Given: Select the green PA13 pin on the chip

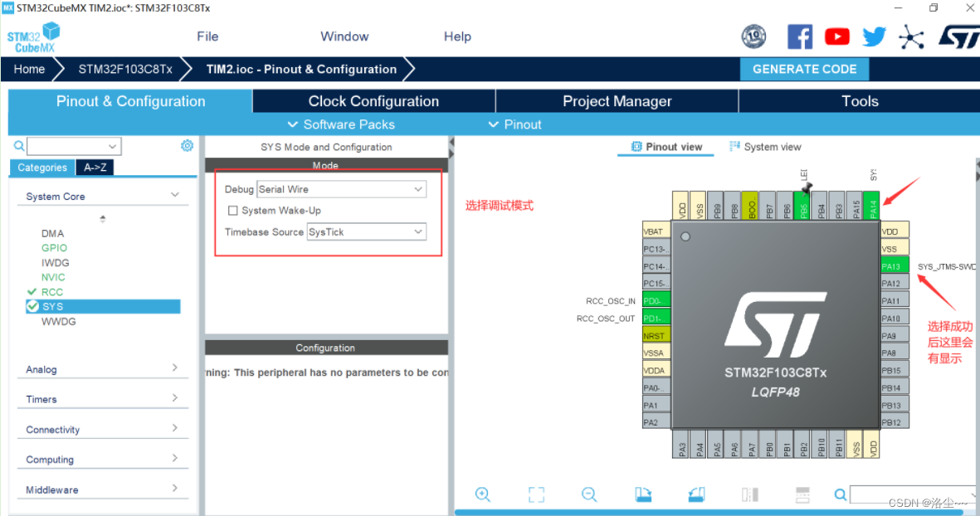Looking at the screenshot, I should coord(894,266).
